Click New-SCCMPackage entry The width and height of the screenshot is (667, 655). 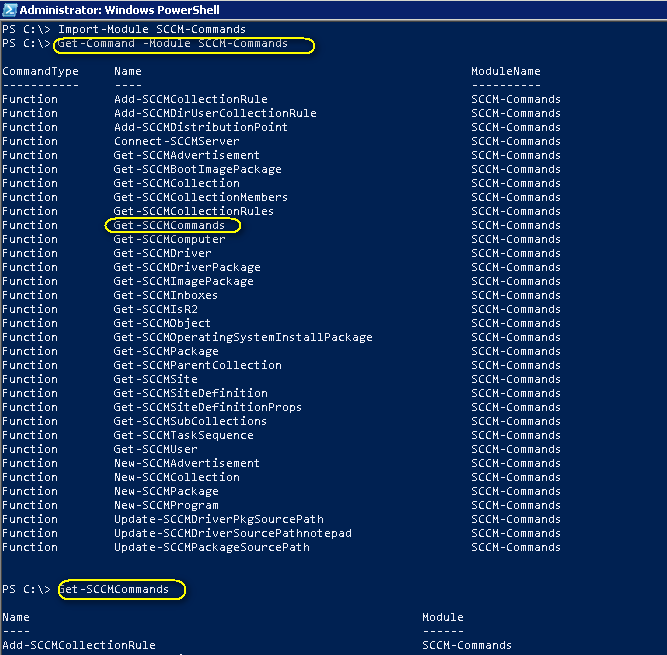point(166,492)
